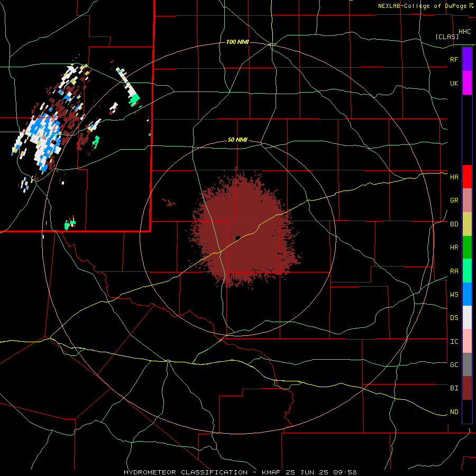Image resolution: width=476 pixels, height=476 pixels.
Task: Click the BI dark-red legend swatch
Action: click(467, 388)
